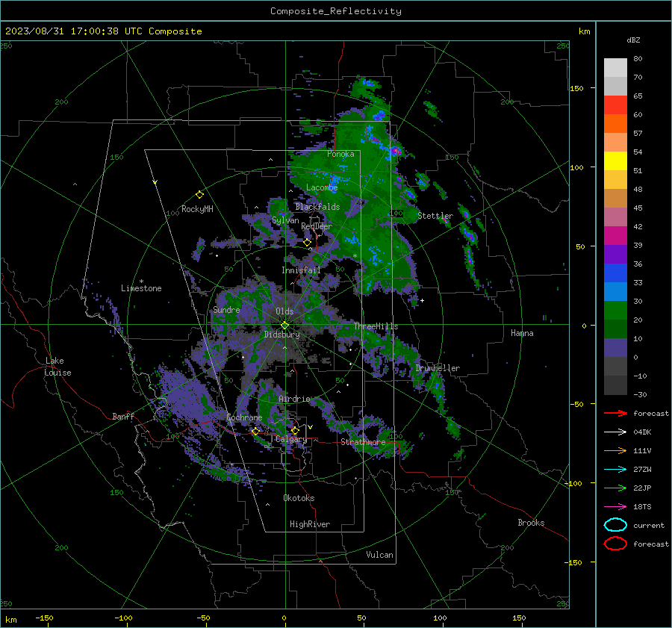
Task: Click the green 22JP arrow icon
Action: coord(615,488)
